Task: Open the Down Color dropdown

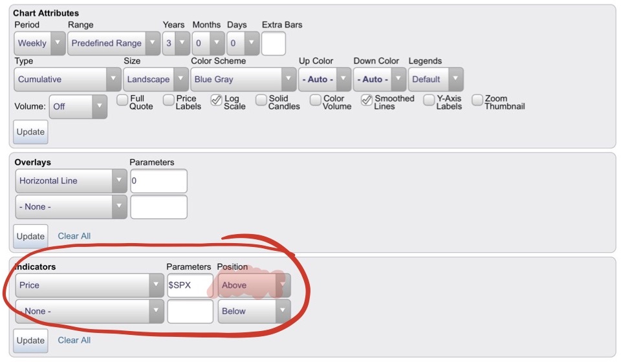Action: click(380, 80)
